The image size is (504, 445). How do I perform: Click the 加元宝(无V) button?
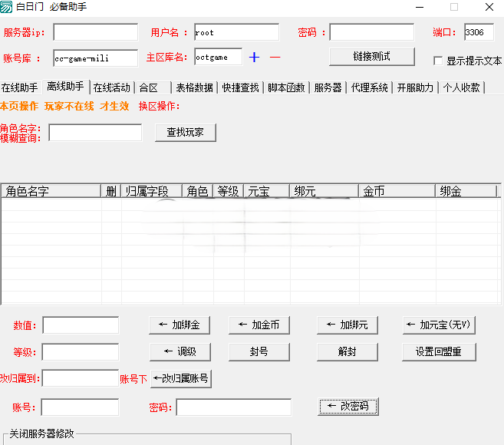439,325
